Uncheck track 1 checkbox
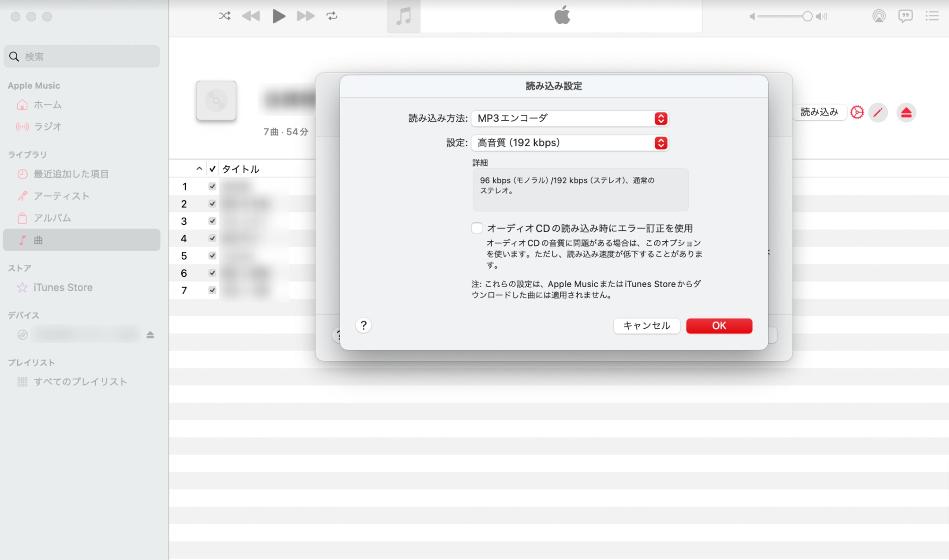The height and width of the screenshot is (560, 949). click(212, 186)
